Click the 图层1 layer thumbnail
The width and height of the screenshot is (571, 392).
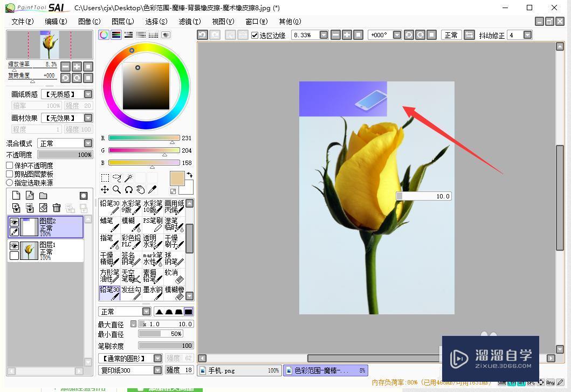30,250
